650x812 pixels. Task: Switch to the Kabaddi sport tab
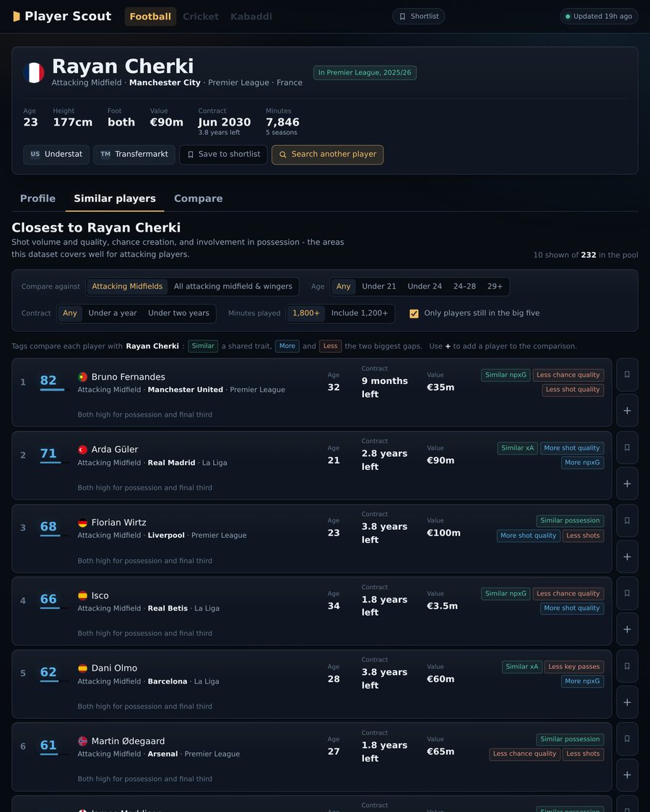(251, 17)
